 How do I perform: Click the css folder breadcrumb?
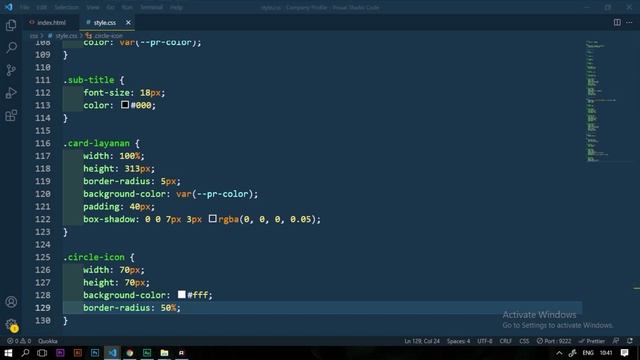pyautogui.click(x=34, y=36)
